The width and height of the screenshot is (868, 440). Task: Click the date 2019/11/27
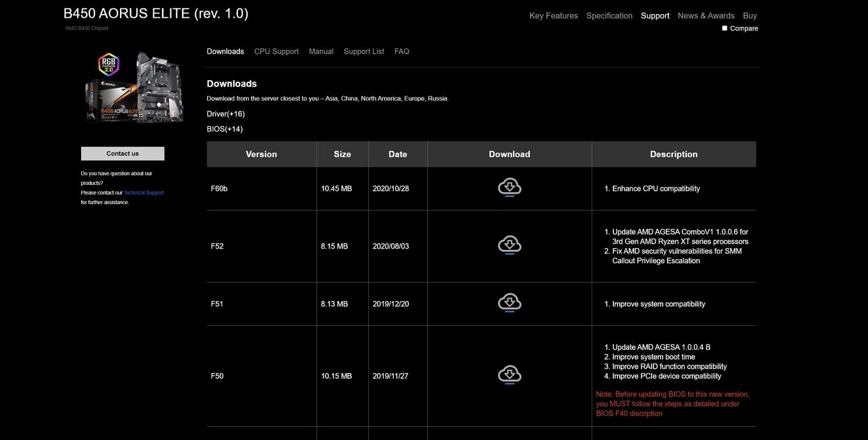(x=391, y=376)
